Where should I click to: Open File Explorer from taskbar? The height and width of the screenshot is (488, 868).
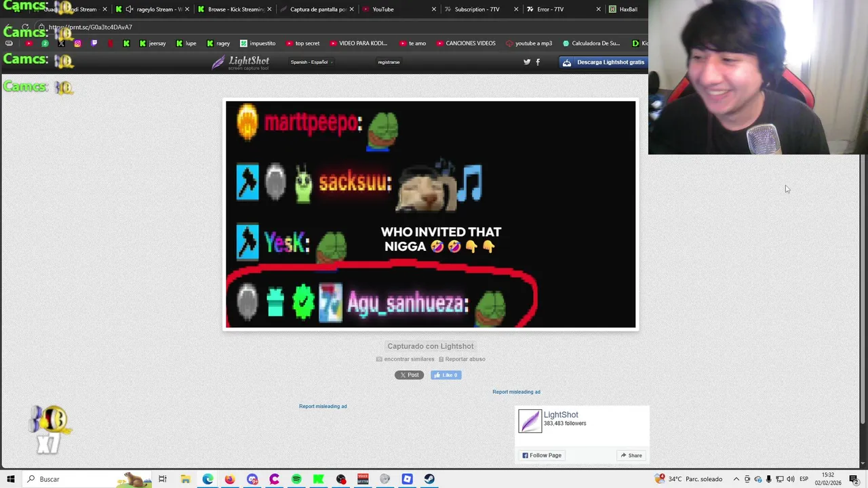tap(185, 479)
